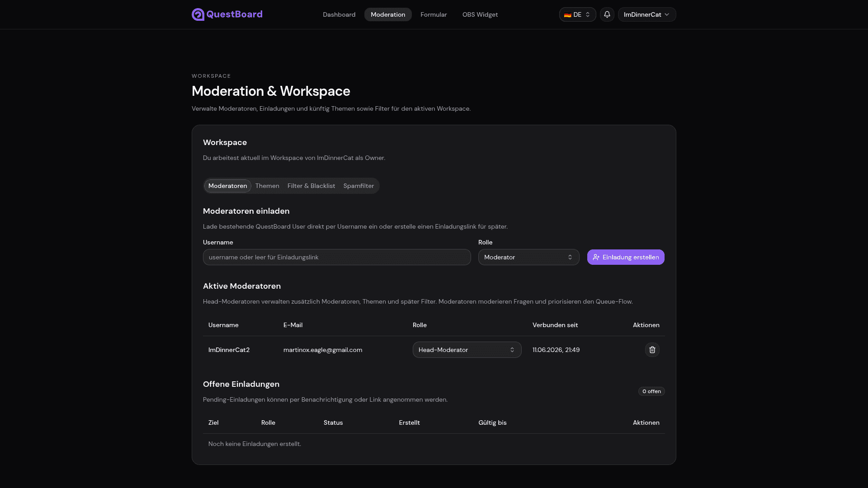
Task: Click the Noch keine Einladungen erstellt text
Action: click(255, 444)
